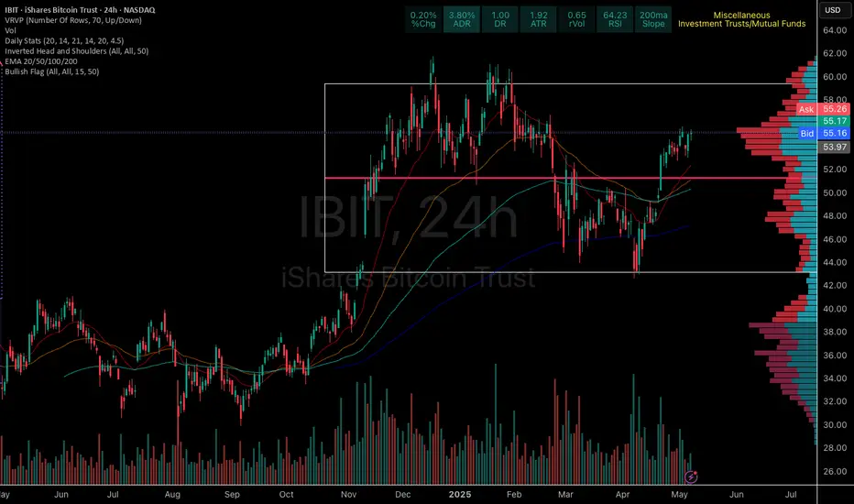Click the Jul label at the far right of the time axis

coord(791,495)
